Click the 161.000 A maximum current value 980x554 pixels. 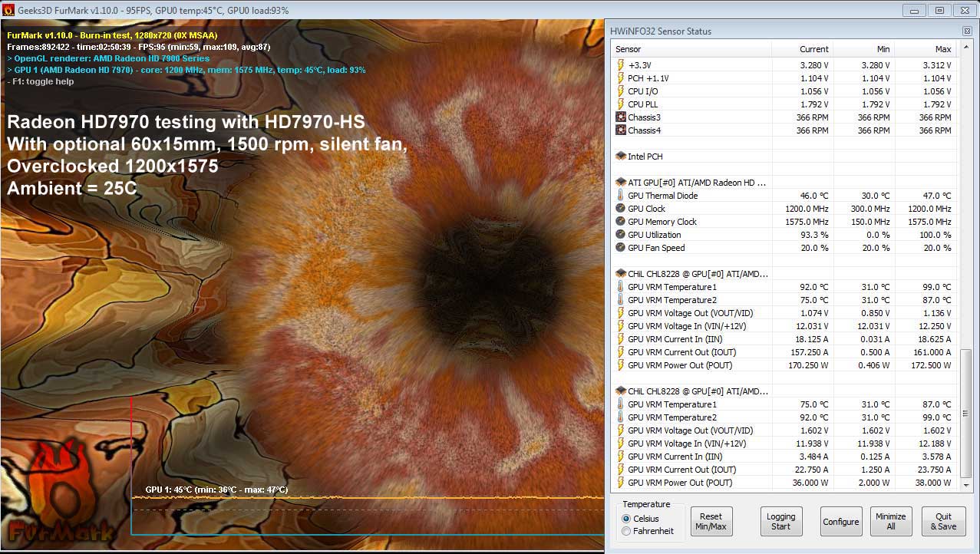[x=930, y=352]
